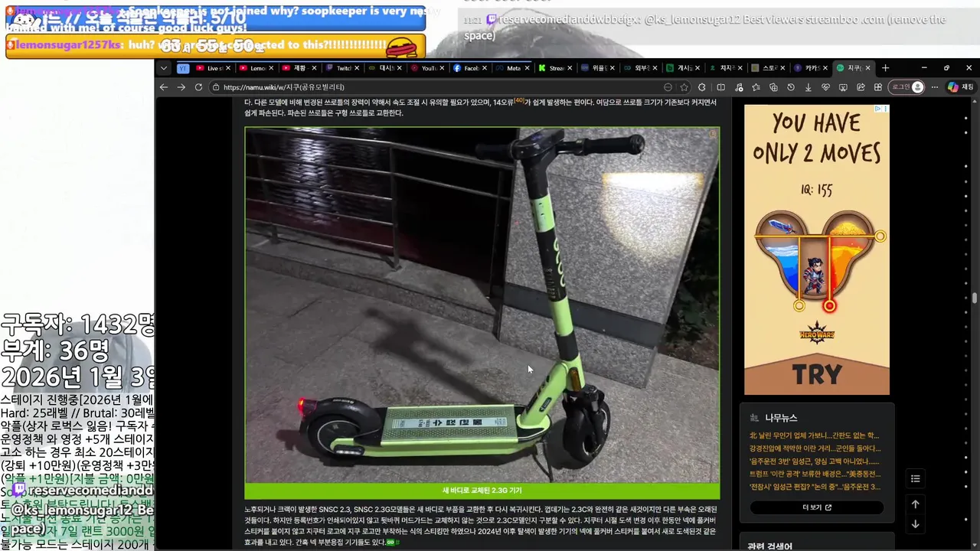Add this page to favorites with star
Screen dimensions: 980x551
(684, 87)
